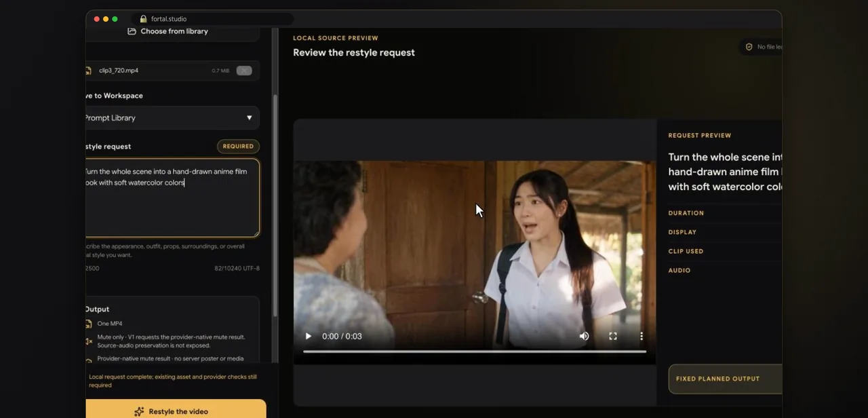The width and height of the screenshot is (868, 418).
Task: Click the AUDIO row label
Action: [679, 270]
